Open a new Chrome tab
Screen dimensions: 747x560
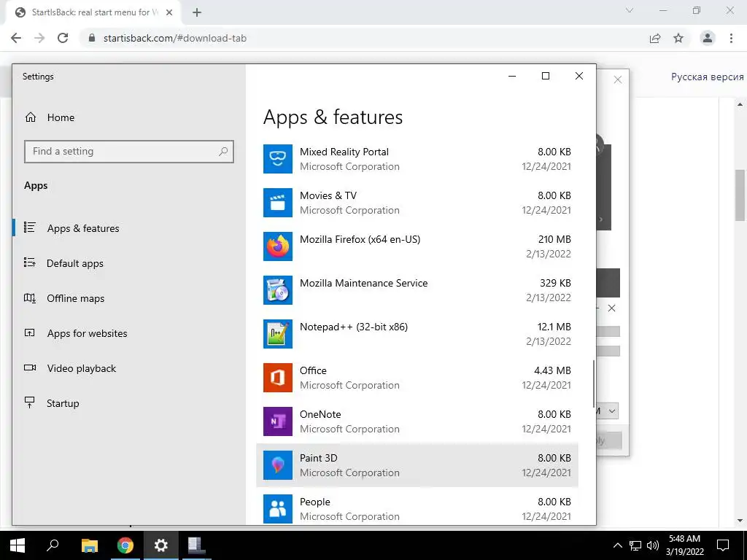click(x=197, y=12)
